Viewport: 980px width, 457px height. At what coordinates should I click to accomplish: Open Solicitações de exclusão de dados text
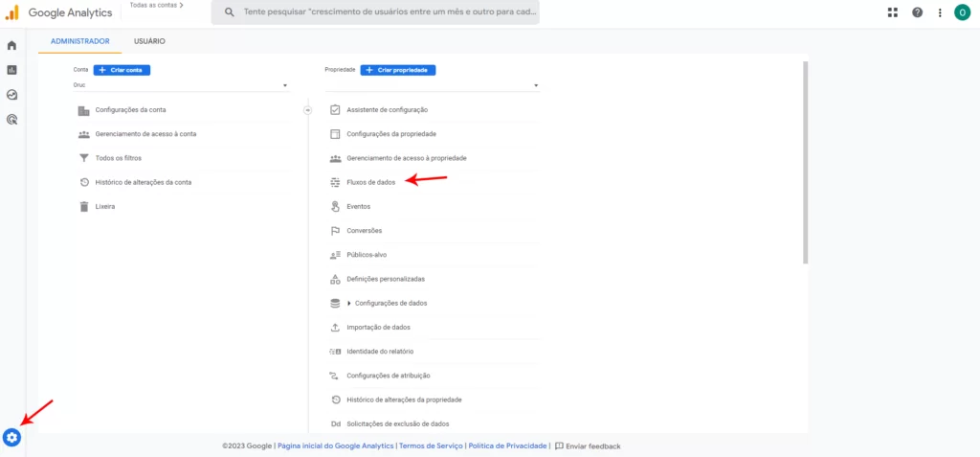click(x=398, y=423)
